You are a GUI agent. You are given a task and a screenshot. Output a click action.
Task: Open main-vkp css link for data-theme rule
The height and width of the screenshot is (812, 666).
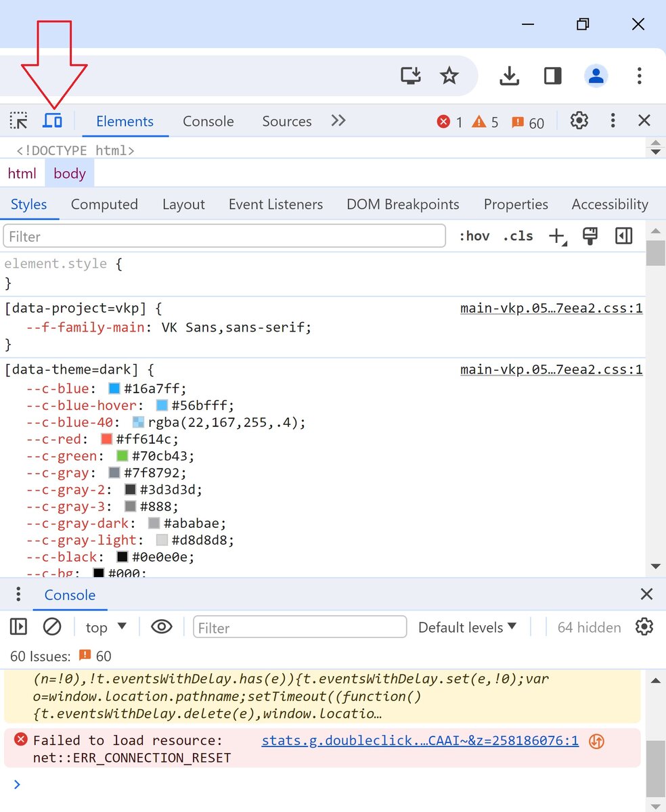tap(552, 370)
